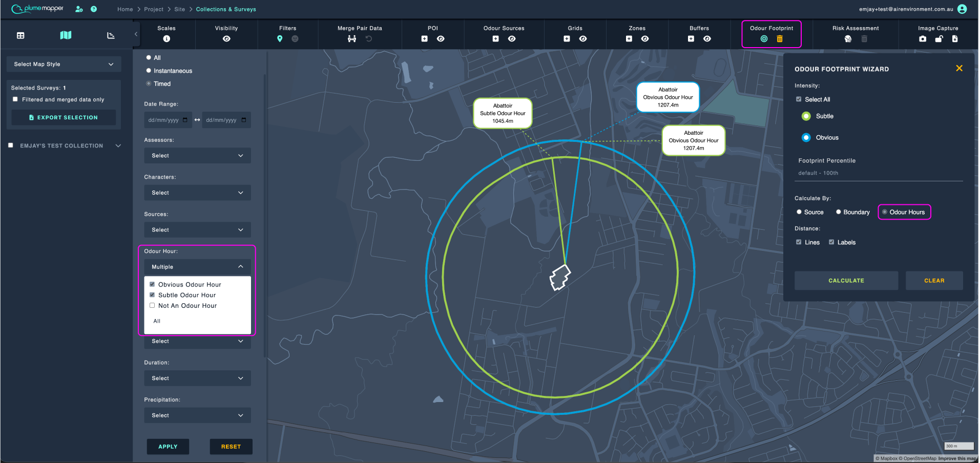Add a new Grid with plus icon
This screenshot has height=463, width=980.
pos(567,39)
